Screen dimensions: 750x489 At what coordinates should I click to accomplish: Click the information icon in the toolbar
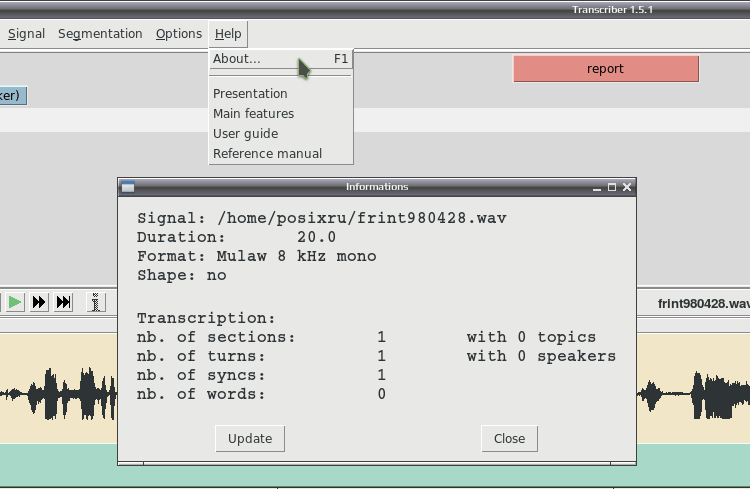coord(95,302)
